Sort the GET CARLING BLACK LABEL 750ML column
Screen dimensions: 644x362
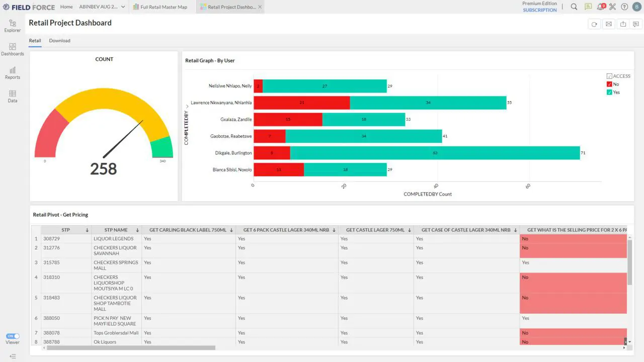tap(231, 230)
